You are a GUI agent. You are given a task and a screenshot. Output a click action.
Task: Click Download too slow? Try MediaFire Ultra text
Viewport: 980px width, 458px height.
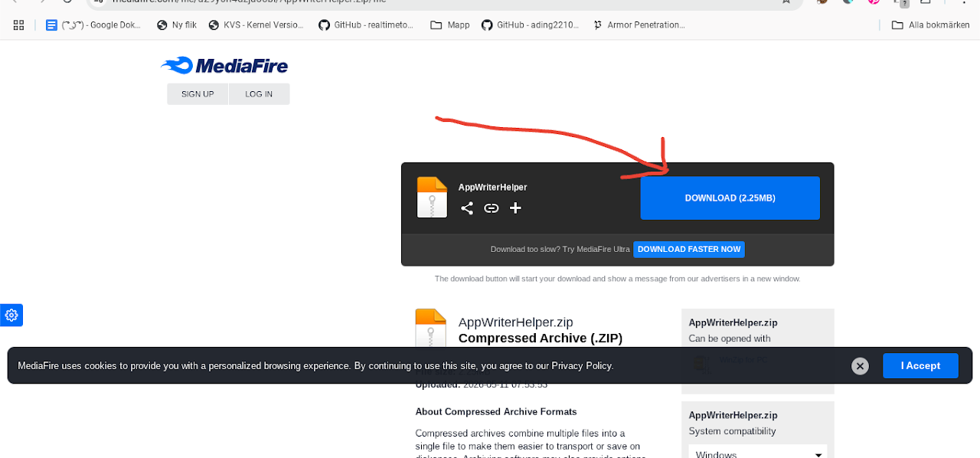[x=560, y=249]
